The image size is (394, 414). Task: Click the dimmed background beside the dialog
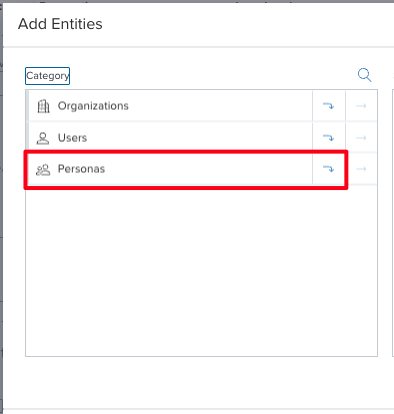click(x=1, y=207)
